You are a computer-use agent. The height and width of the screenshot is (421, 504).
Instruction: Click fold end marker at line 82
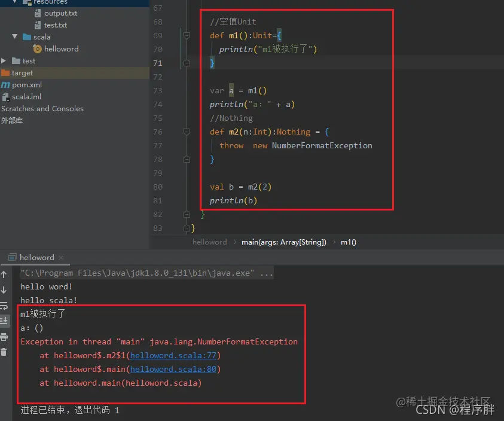pyautogui.click(x=187, y=215)
